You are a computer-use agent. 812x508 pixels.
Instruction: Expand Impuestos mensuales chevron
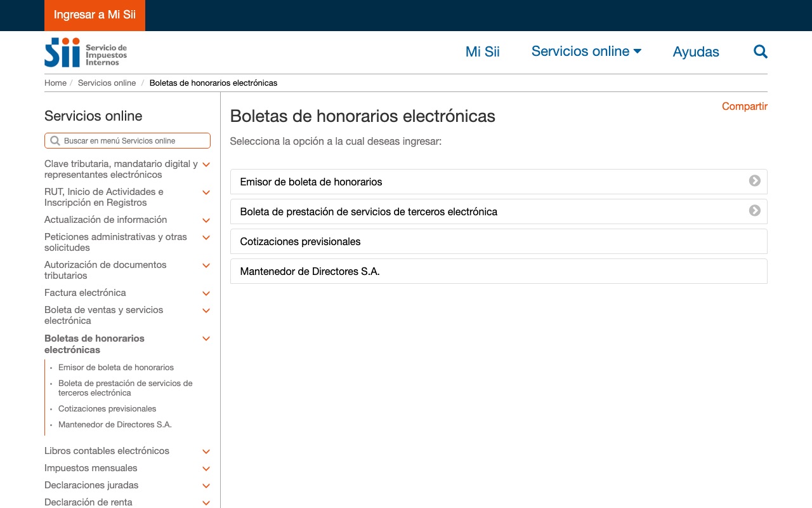(206, 469)
